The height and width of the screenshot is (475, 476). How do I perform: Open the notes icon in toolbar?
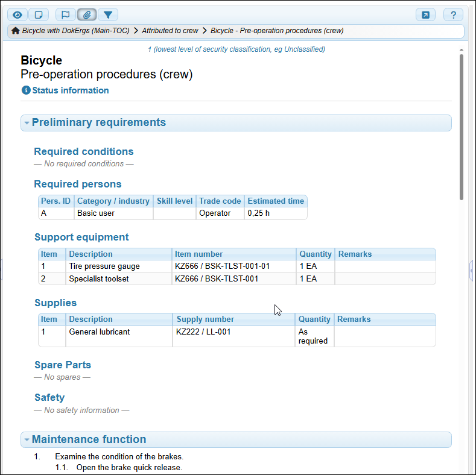tap(39, 15)
